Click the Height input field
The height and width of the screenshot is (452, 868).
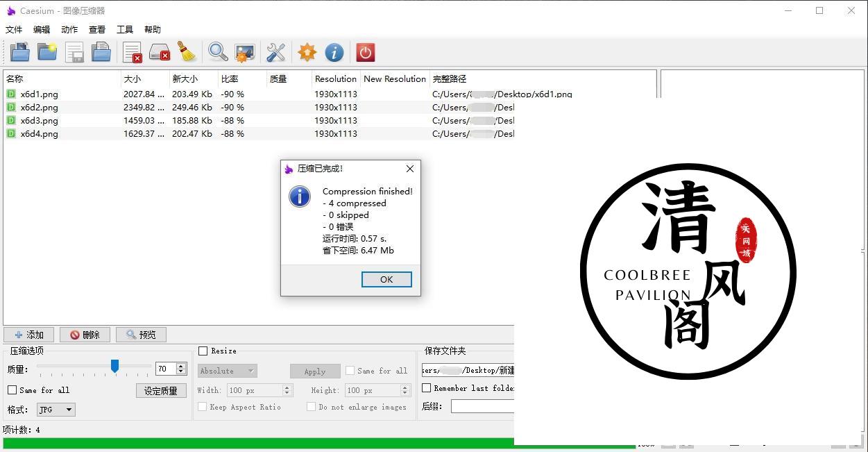click(373, 390)
